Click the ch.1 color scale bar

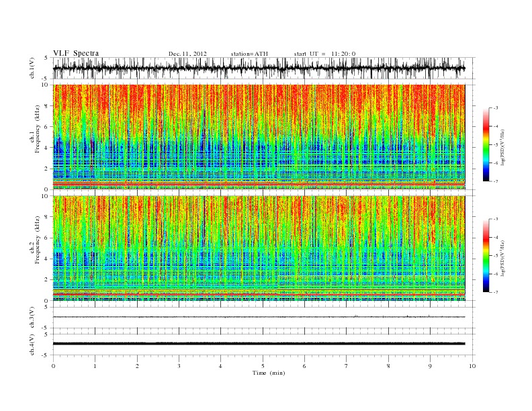click(486, 144)
